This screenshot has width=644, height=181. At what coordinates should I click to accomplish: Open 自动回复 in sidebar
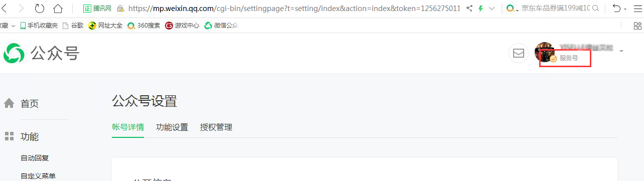coord(35,158)
